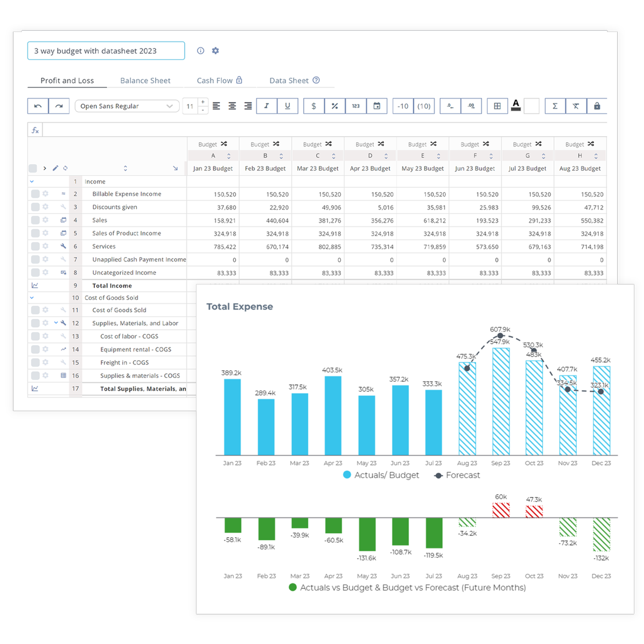Check the Billable Expense Income row checkbox
644x644 pixels.
(35, 194)
